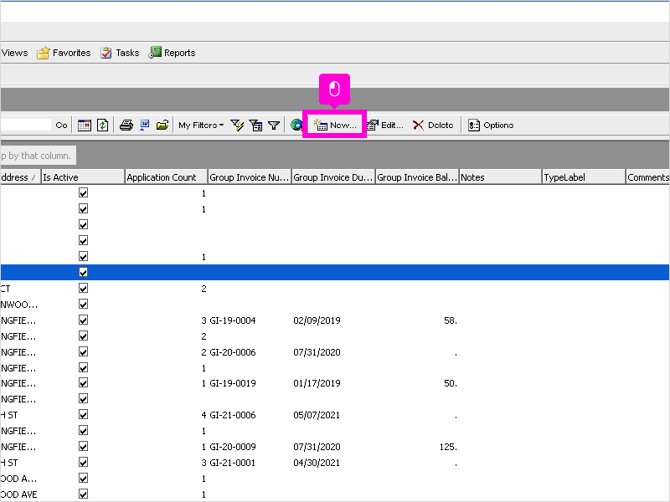Open the Favorites menu
Viewport: 670px width, 502px height.
(64, 53)
